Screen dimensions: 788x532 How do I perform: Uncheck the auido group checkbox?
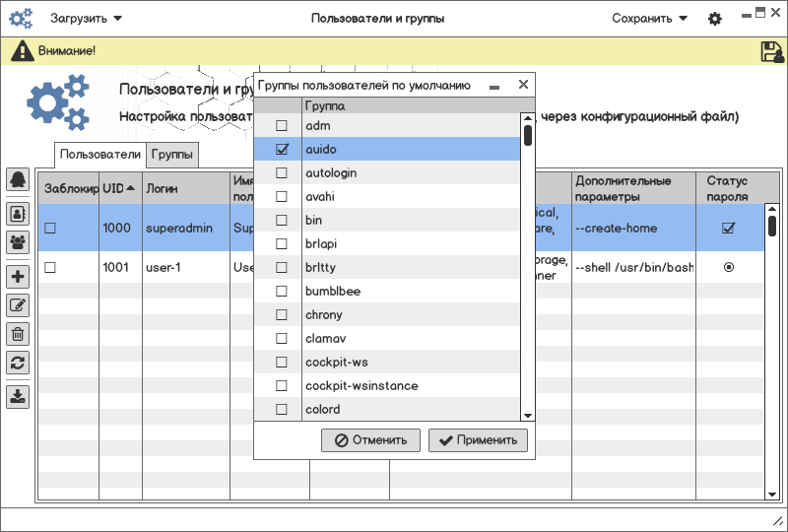(x=282, y=150)
